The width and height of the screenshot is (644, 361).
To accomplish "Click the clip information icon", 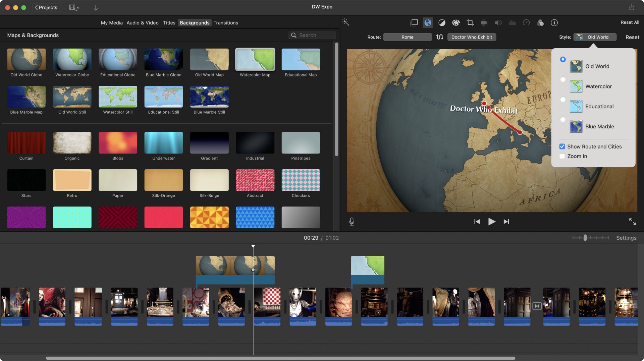I will click(x=554, y=22).
